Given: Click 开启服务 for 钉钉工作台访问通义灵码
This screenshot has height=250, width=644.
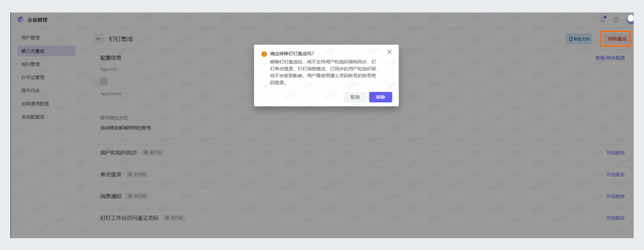Looking at the screenshot, I should coord(615,218).
